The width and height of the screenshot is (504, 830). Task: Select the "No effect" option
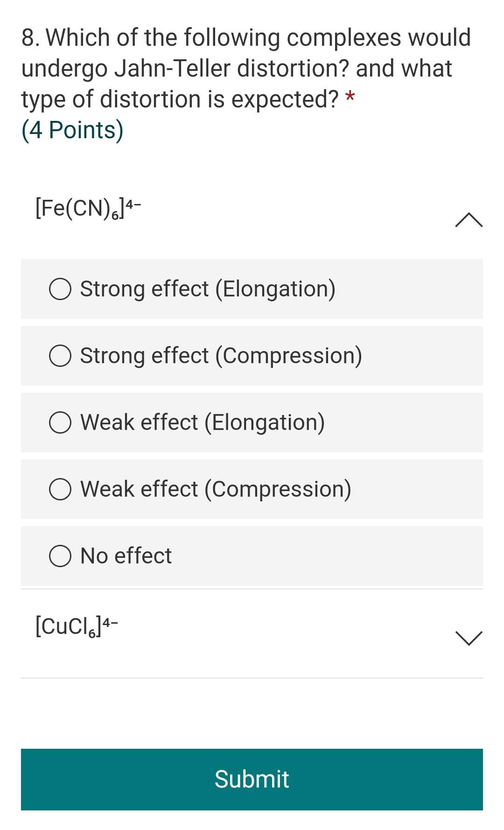[59, 556]
